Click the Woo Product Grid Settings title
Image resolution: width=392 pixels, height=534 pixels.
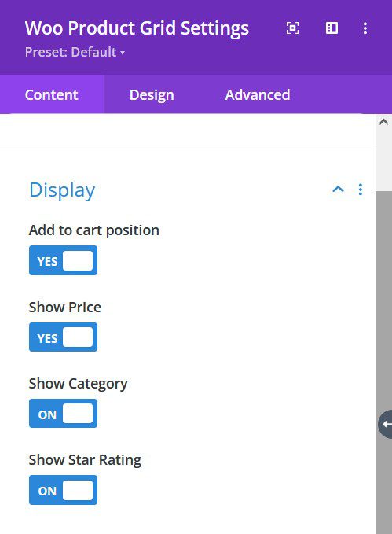pyautogui.click(x=137, y=28)
